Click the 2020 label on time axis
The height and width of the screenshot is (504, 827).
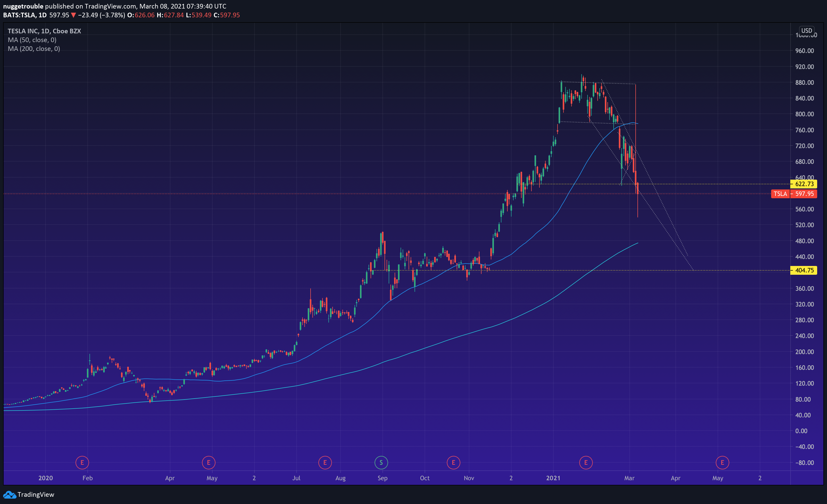pyautogui.click(x=46, y=478)
